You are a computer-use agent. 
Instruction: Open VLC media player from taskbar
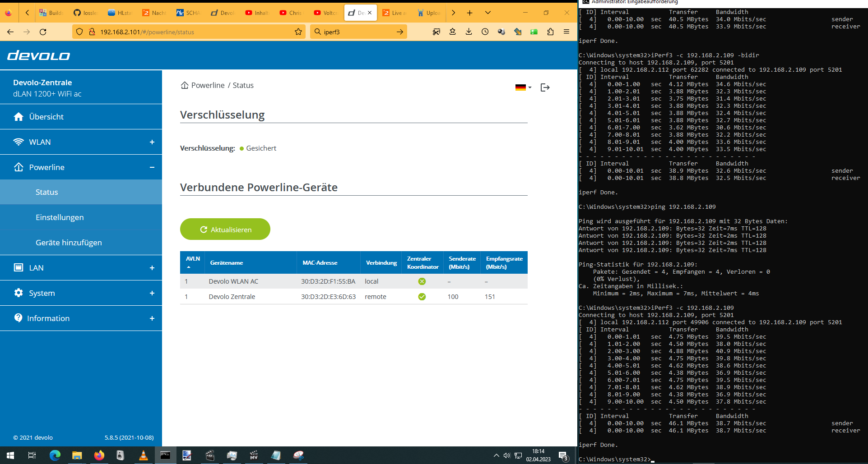pos(143,455)
